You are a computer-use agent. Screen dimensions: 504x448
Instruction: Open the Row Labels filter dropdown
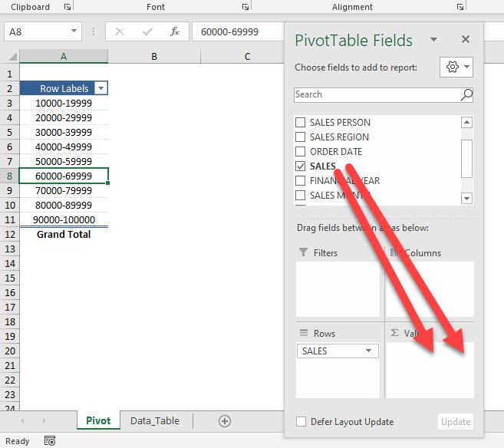[x=101, y=88]
